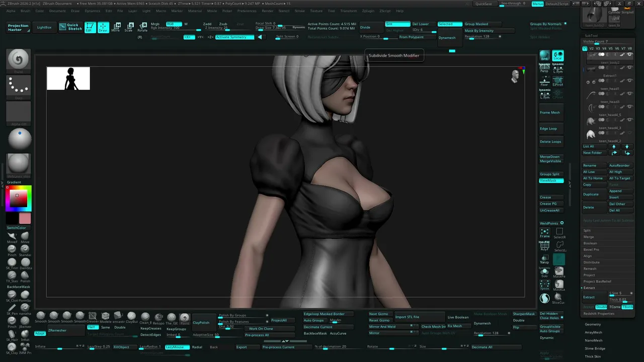
Task: Expand the ArrayMesh section
Action: (594, 332)
